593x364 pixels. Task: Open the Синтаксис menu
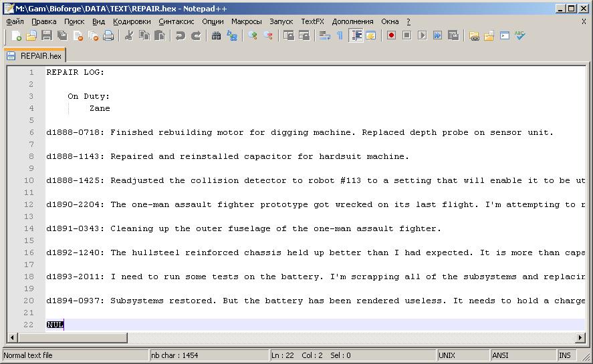pyautogui.click(x=176, y=21)
